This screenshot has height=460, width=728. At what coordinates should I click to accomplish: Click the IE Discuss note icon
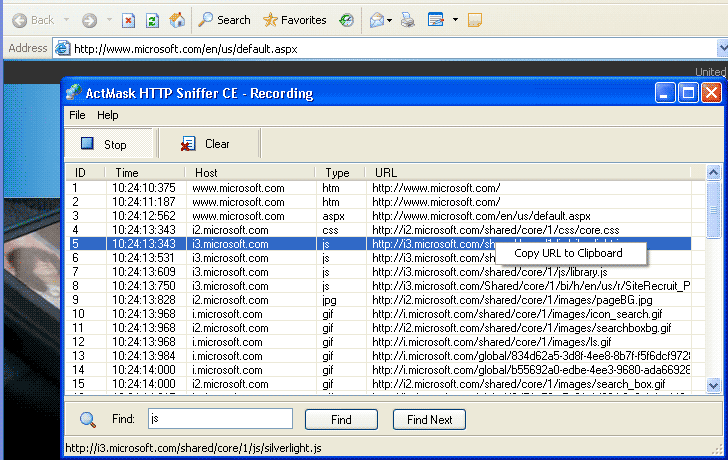point(474,20)
